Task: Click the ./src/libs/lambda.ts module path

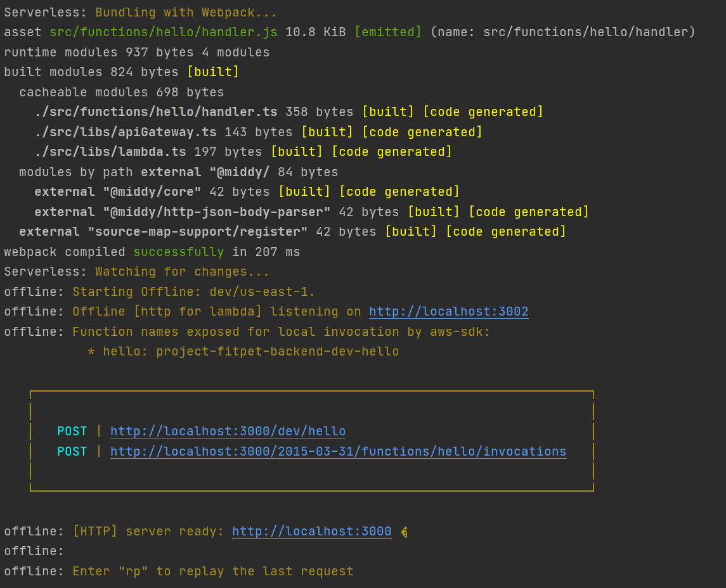Action: pyautogui.click(x=110, y=151)
